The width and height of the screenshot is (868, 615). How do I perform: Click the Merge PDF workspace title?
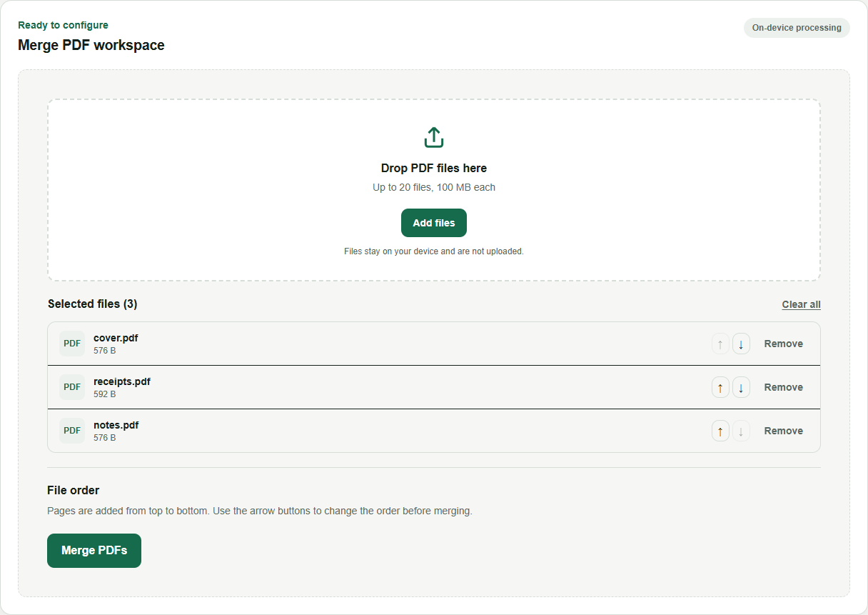click(91, 45)
